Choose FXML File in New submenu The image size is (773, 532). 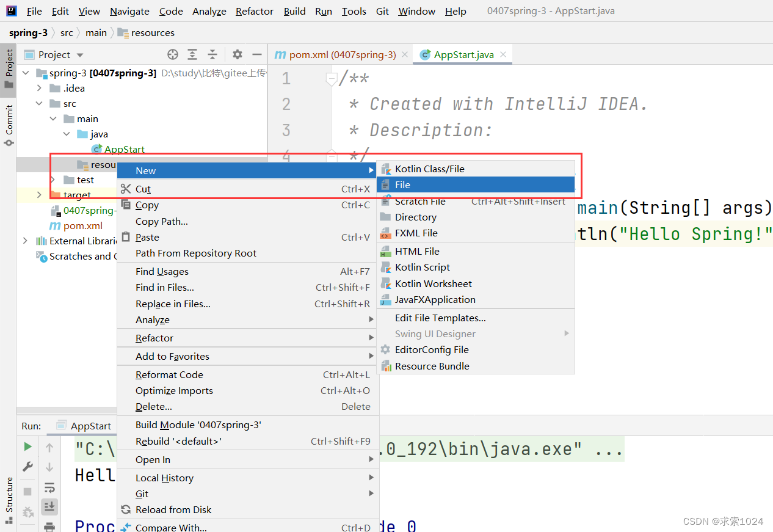476,233
